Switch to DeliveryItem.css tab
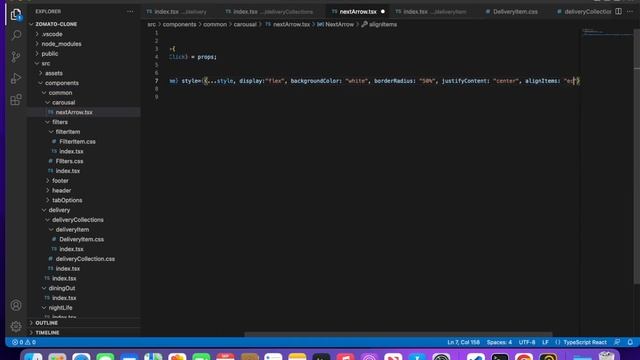Viewport: 640px width, 360px height. 515,11
